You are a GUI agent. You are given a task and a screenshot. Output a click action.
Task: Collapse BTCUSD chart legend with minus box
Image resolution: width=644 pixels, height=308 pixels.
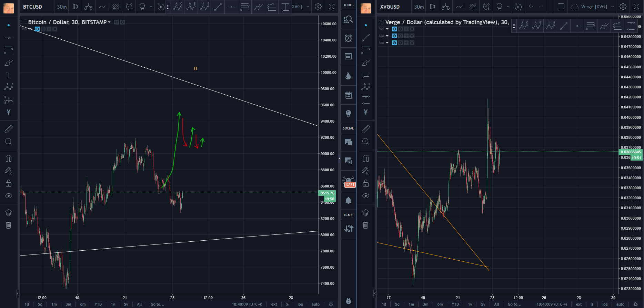(x=24, y=22)
